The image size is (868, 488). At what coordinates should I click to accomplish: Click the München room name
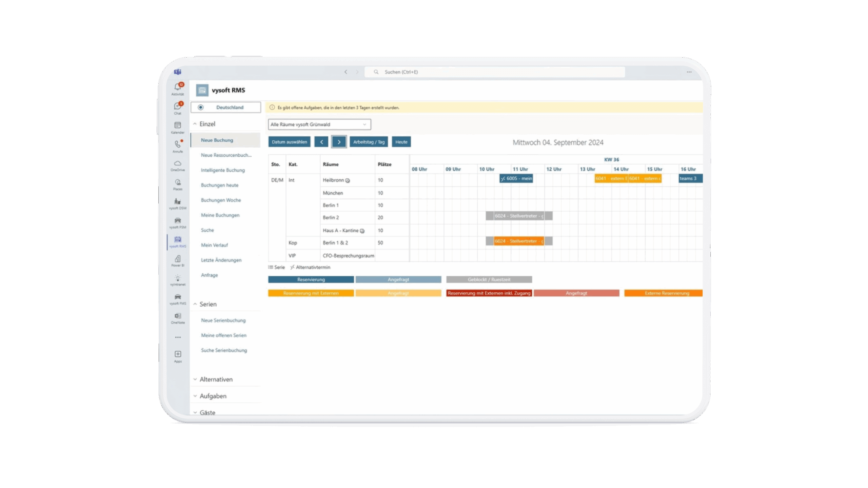coord(333,193)
